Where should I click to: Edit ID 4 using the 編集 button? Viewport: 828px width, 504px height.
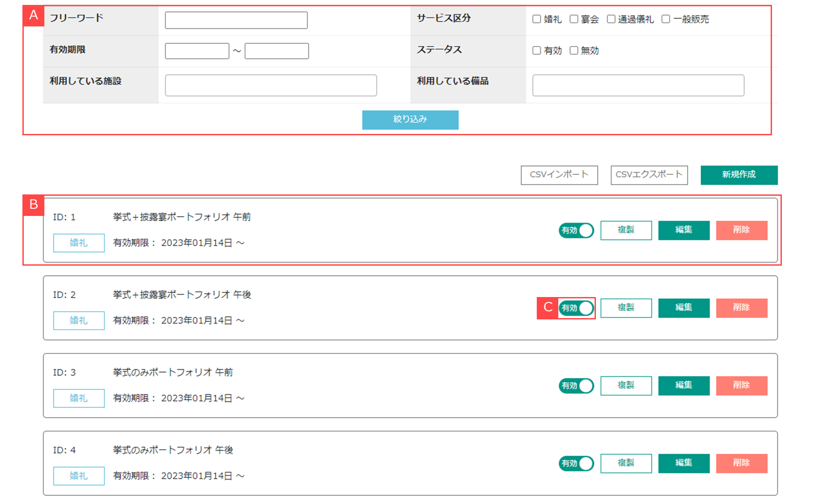(x=684, y=463)
